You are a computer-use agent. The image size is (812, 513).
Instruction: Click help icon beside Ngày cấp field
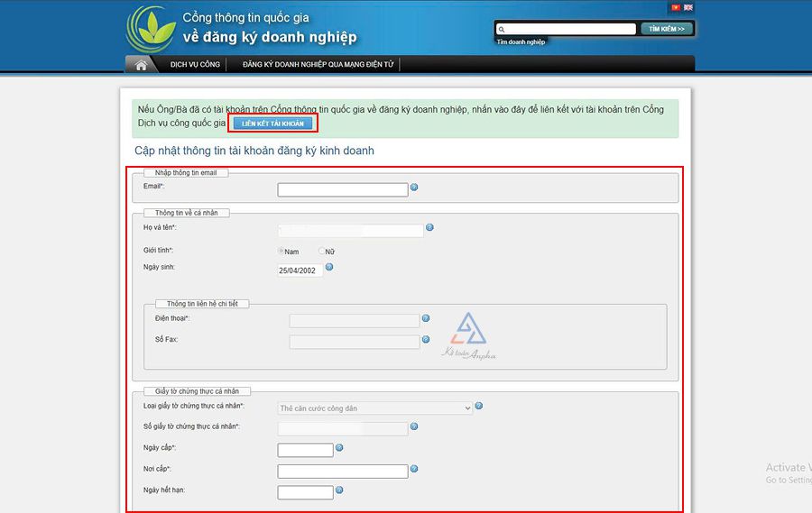click(x=339, y=447)
